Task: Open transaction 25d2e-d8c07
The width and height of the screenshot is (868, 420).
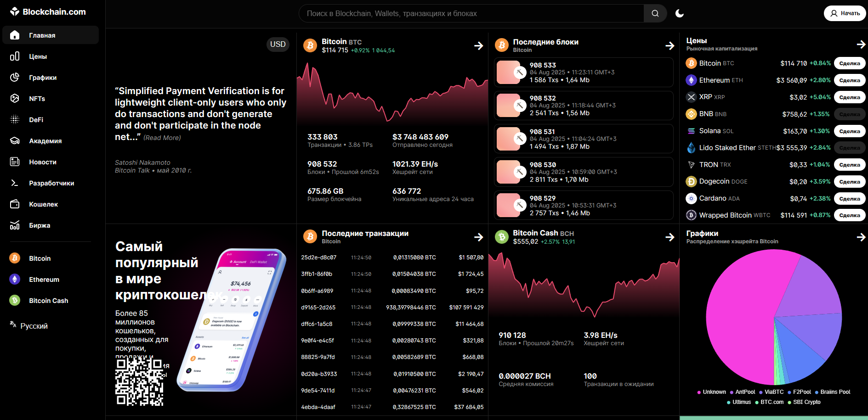Action: (392, 258)
